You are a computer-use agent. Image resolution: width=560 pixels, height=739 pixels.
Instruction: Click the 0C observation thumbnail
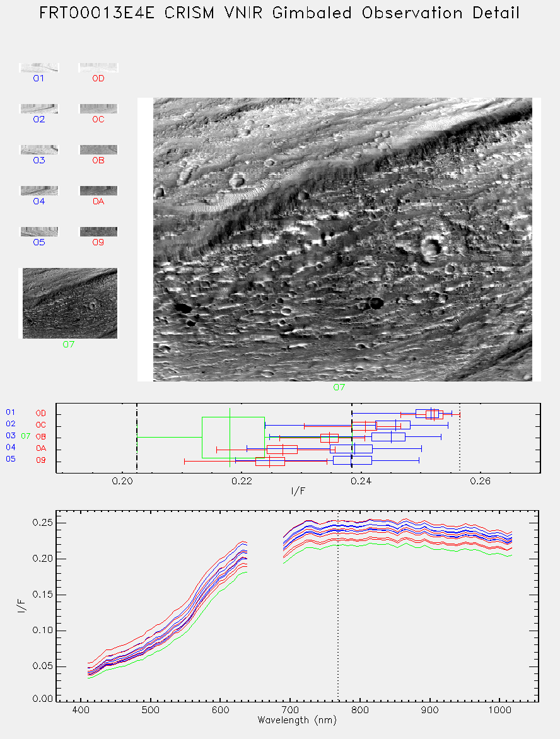point(98,109)
